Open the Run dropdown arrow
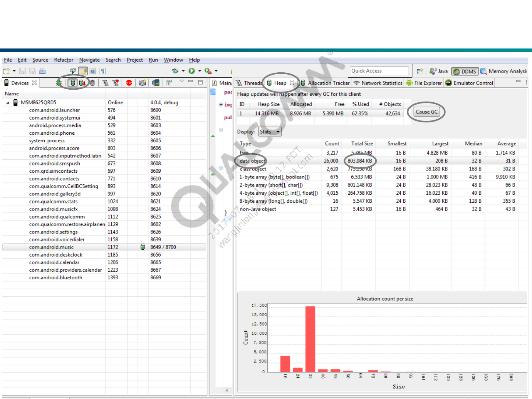Viewport: 532px width, 399px height. pos(200,71)
